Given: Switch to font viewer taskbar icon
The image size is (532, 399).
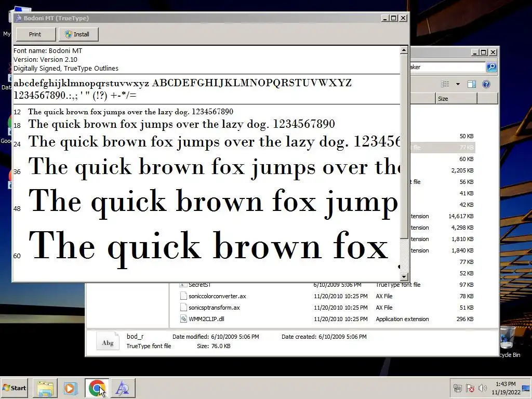Looking at the screenshot, I should 123,388.
